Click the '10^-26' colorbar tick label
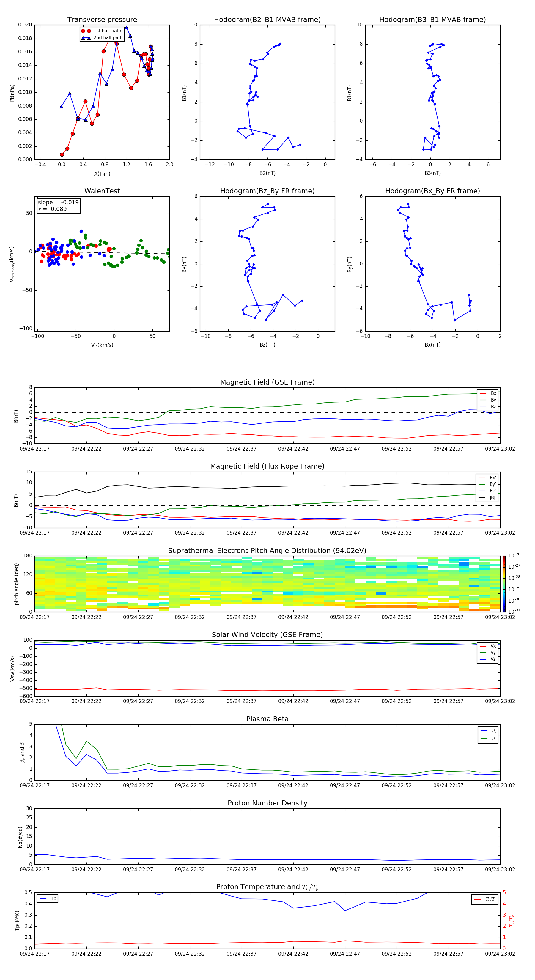The width and height of the screenshot is (535, 980). (x=514, y=555)
